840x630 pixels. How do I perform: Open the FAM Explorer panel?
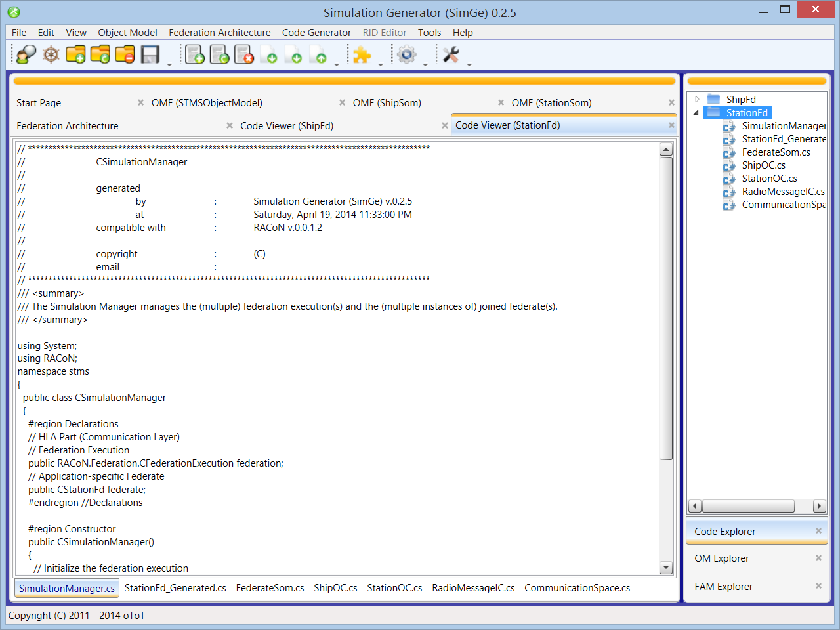(724, 587)
